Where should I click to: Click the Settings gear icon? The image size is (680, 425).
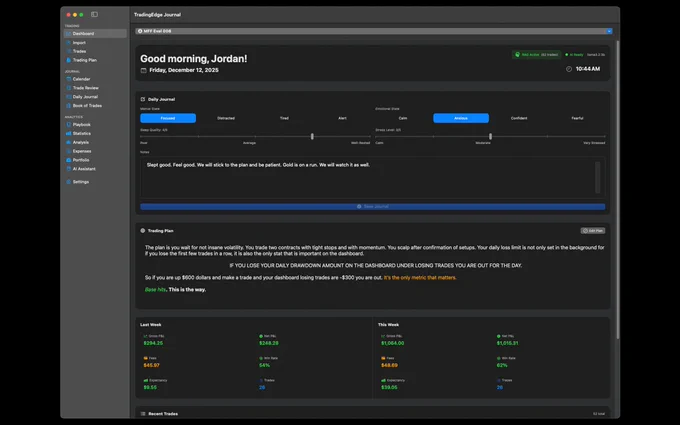click(x=69, y=182)
